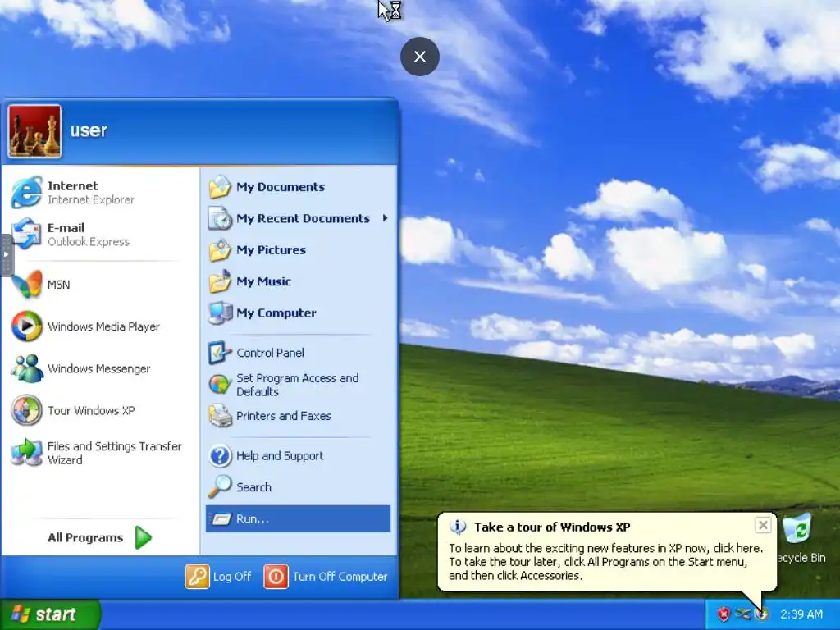Viewport: 840px width, 630px height.
Task: Click 'Printers and Faxes' text
Action: [x=284, y=416]
